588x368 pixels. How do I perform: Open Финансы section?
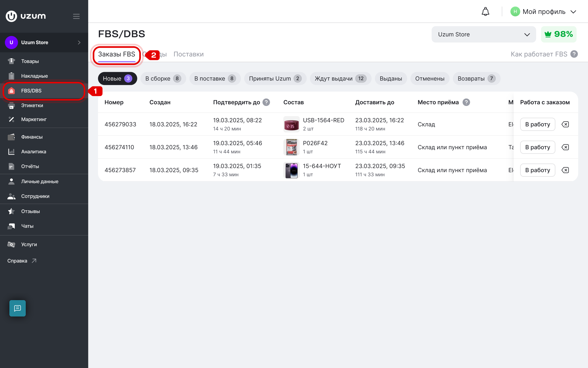point(44,137)
